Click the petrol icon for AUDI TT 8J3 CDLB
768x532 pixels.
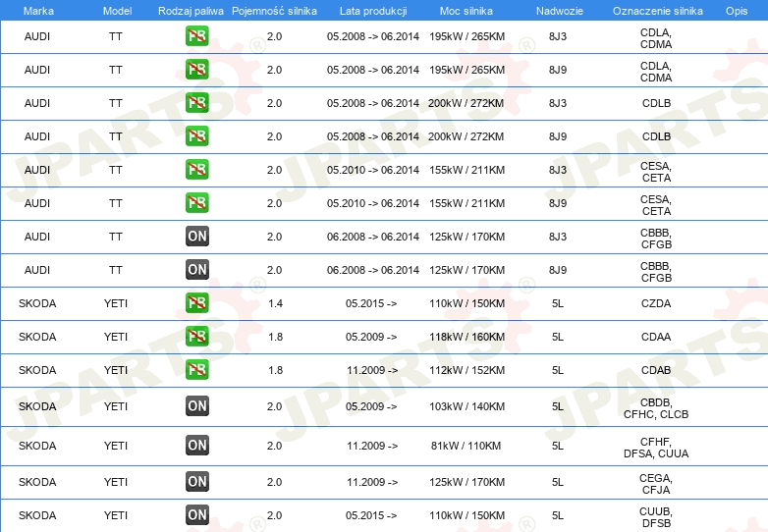tap(196, 103)
